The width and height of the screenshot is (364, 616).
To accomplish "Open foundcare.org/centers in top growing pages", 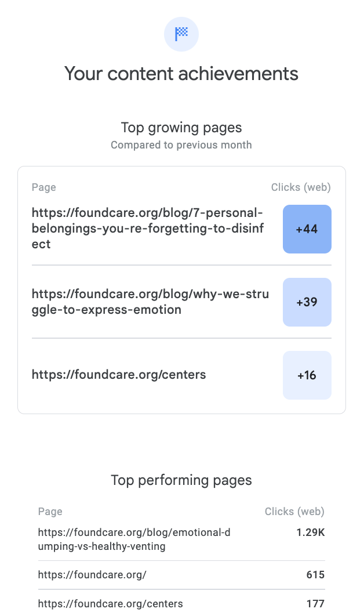I will [x=119, y=375].
